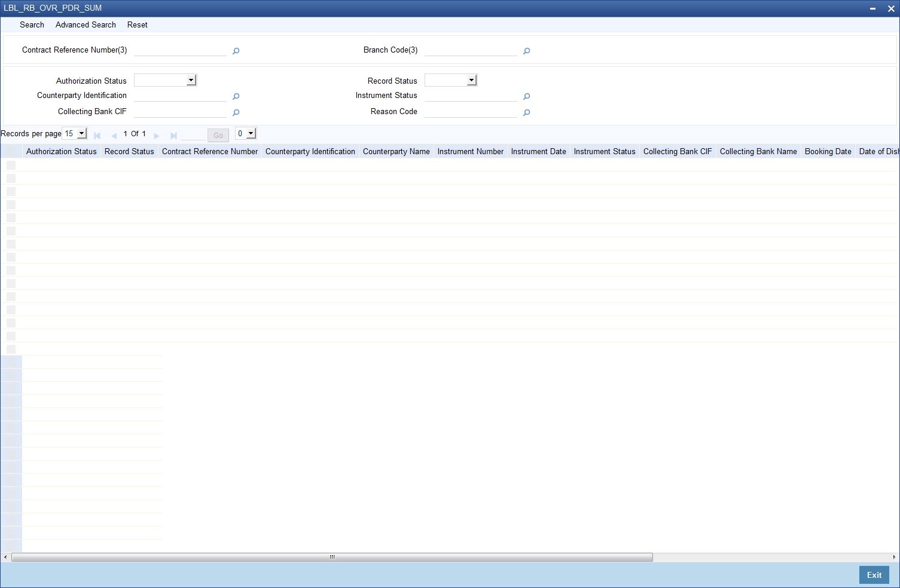Click the '1 Of 1' page indicator
The width and height of the screenshot is (900, 588).
pos(135,134)
